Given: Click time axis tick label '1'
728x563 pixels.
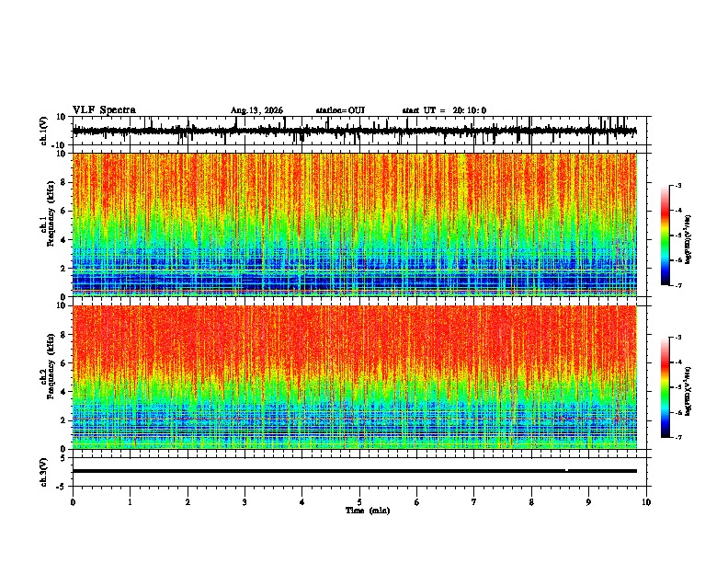Looking at the screenshot, I should pyautogui.click(x=130, y=502).
